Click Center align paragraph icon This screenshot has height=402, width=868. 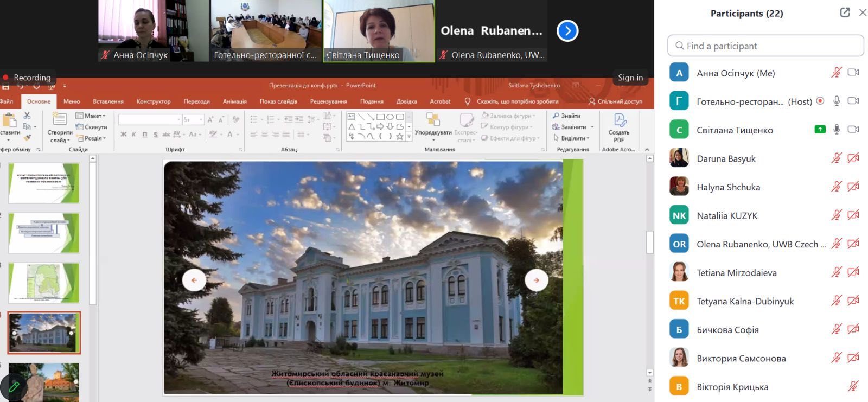coord(264,135)
